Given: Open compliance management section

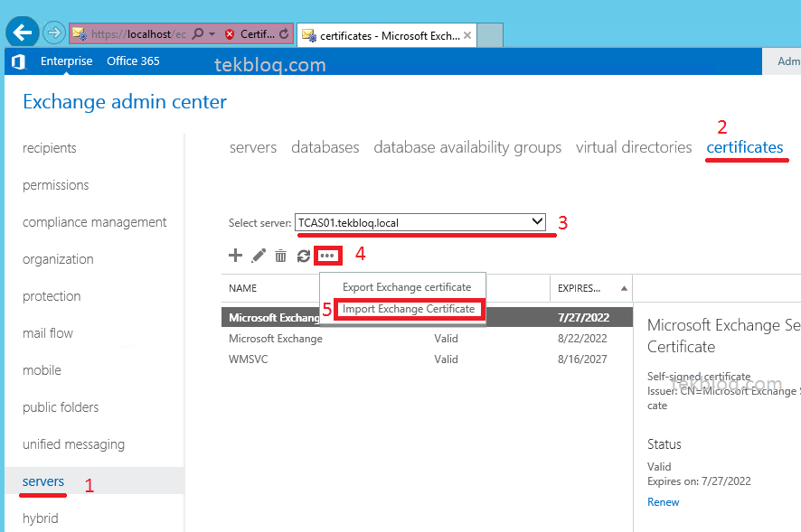Looking at the screenshot, I should click(95, 222).
